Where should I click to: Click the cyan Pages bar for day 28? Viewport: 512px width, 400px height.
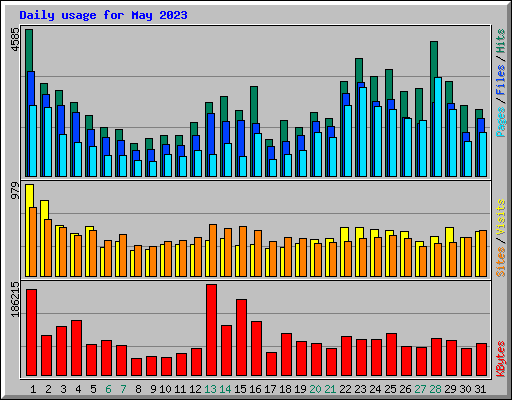tap(438, 127)
